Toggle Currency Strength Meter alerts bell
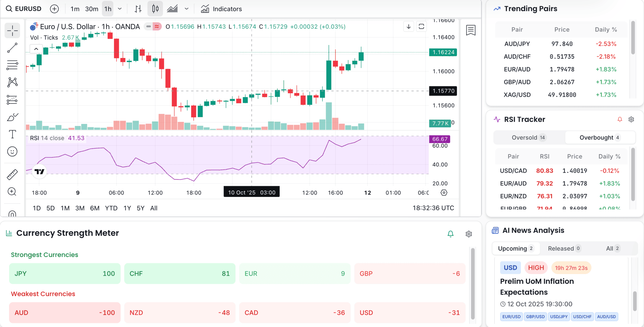The width and height of the screenshot is (644, 327). [x=450, y=234]
